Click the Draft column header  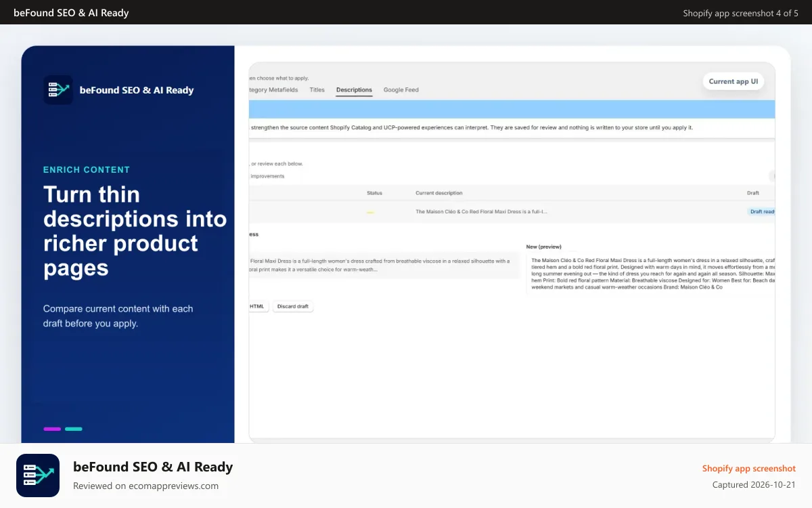[x=753, y=193]
